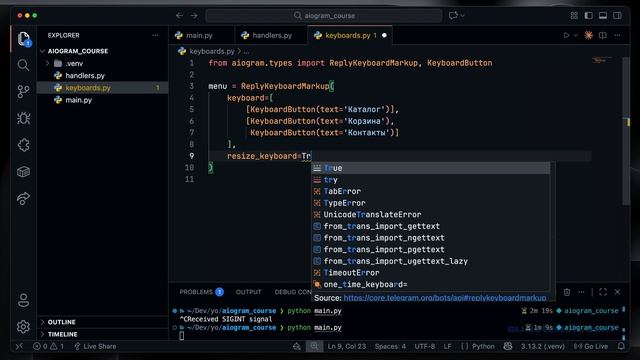The image size is (640, 360).
Task: Click keyboards.py in the breadcrumb
Action: (x=212, y=51)
